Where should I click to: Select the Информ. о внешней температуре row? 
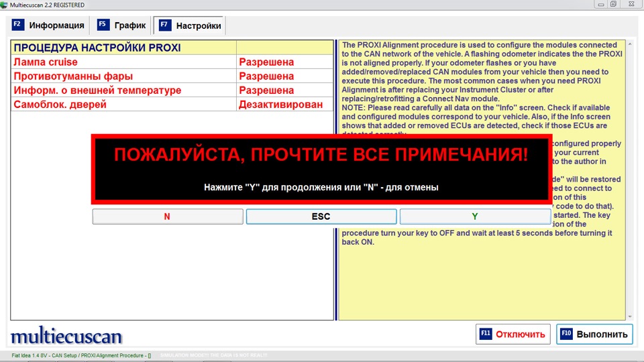pyautogui.click(x=172, y=90)
